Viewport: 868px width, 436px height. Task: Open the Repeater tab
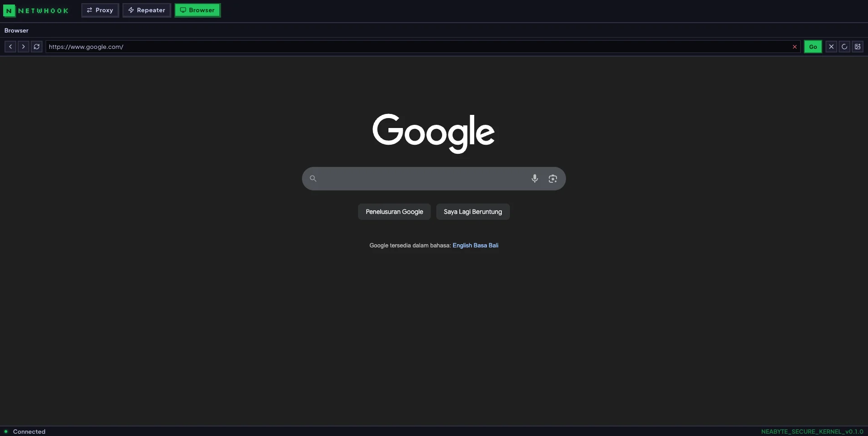pyautogui.click(x=146, y=10)
